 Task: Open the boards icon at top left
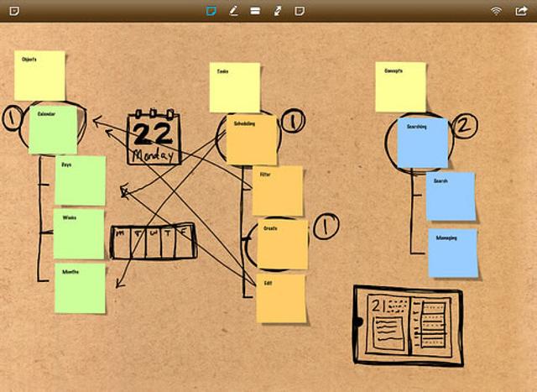(14, 11)
